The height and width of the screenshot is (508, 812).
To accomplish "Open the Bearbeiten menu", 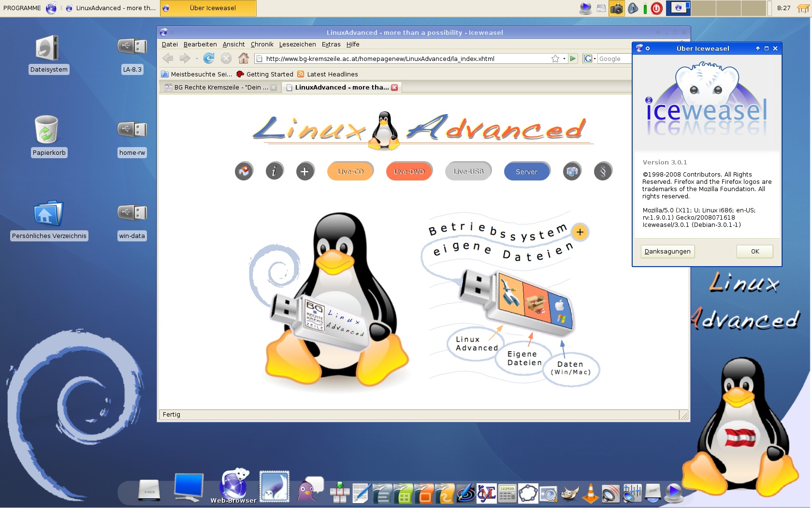I will [x=200, y=44].
